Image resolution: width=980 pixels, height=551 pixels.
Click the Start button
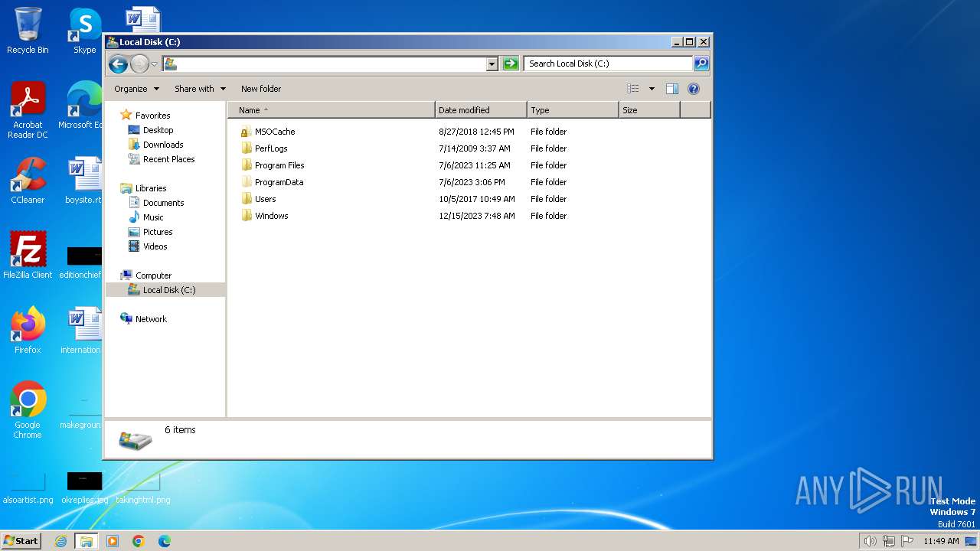tap(21, 540)
